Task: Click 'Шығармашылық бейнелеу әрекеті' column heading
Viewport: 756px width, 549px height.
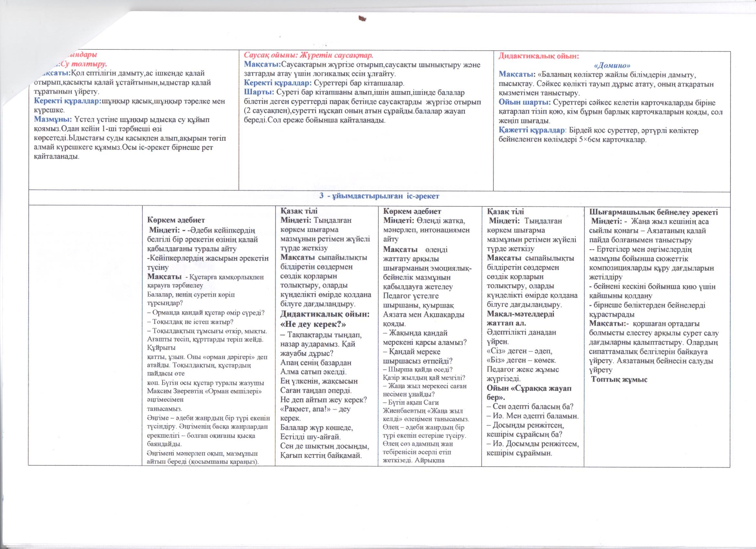Action: coord(653,212)
